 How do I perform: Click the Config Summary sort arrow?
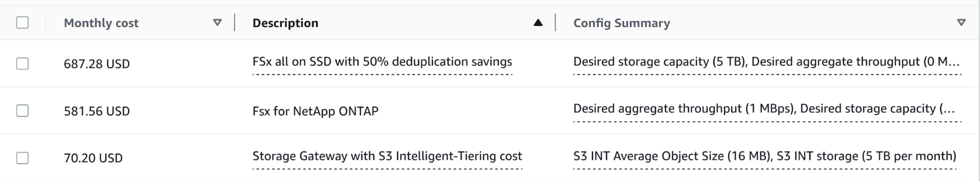click(961, 23)
